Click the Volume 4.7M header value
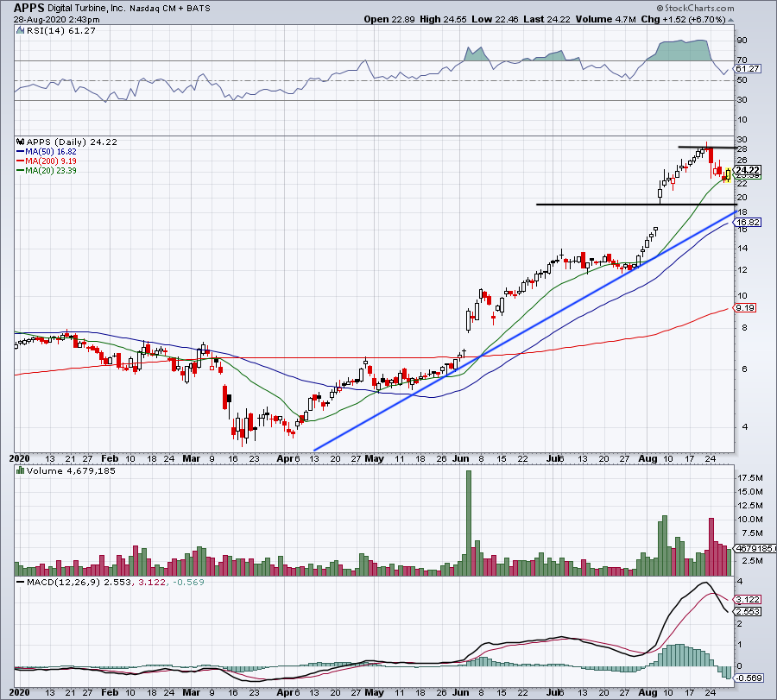The height and width of the screenshot is (700, 777). click(x=605, y=19)
